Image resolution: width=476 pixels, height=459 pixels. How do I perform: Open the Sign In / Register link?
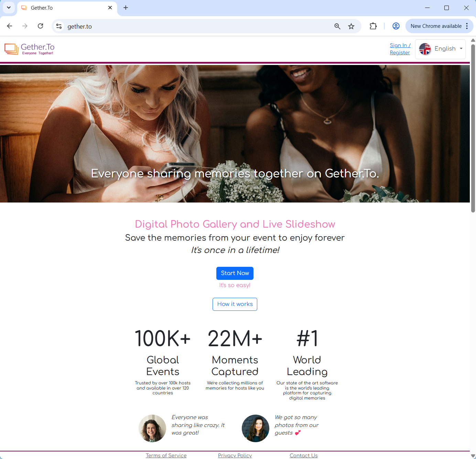(x=400, y=49)
